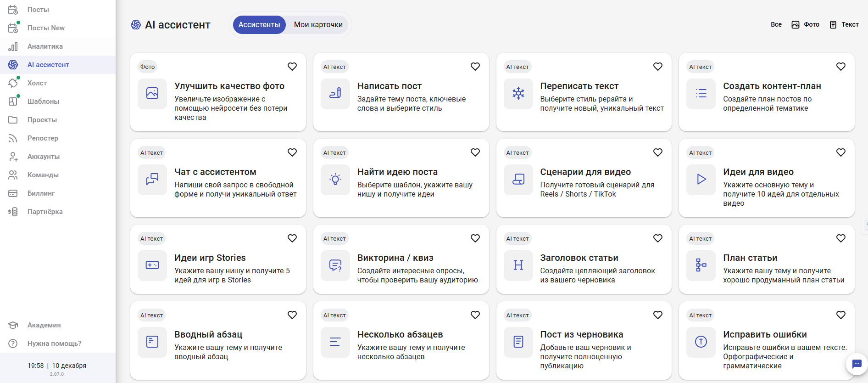Viewport: 868px width, 383px height.
Task: Click the play icon on Идеи для видео
Action: click(701, 179)
